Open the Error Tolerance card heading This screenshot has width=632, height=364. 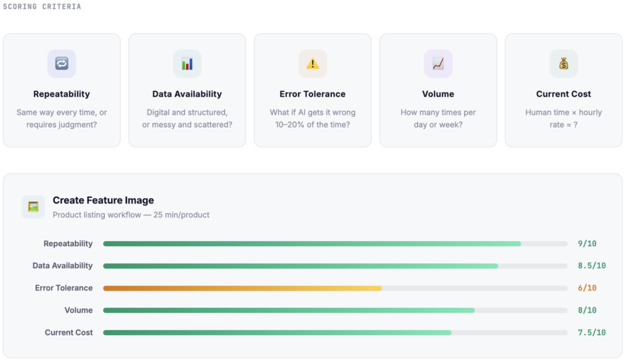(x=313, y=94)
